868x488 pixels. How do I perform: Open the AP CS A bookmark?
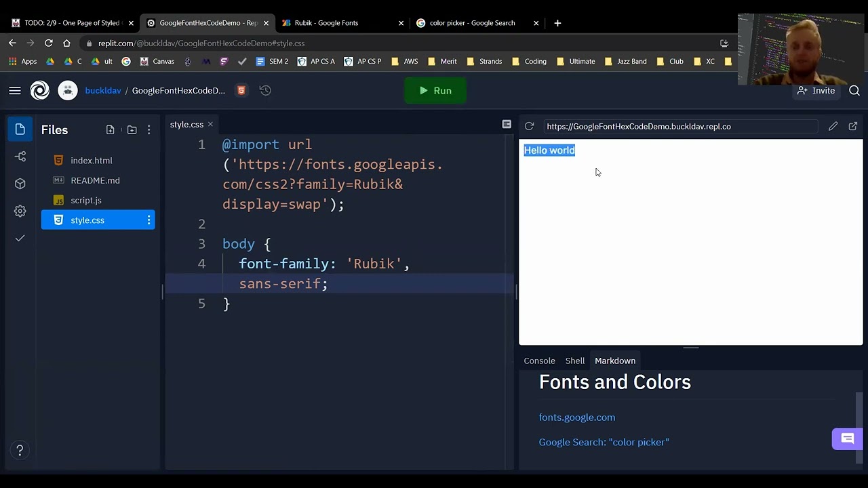pos(316,61)
